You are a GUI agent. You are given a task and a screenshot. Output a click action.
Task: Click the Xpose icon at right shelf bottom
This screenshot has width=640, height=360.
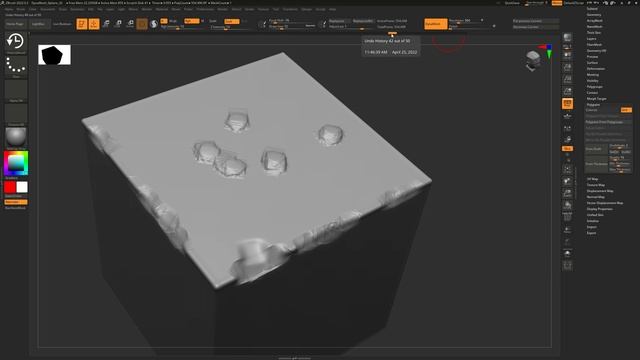pos(567,266)
